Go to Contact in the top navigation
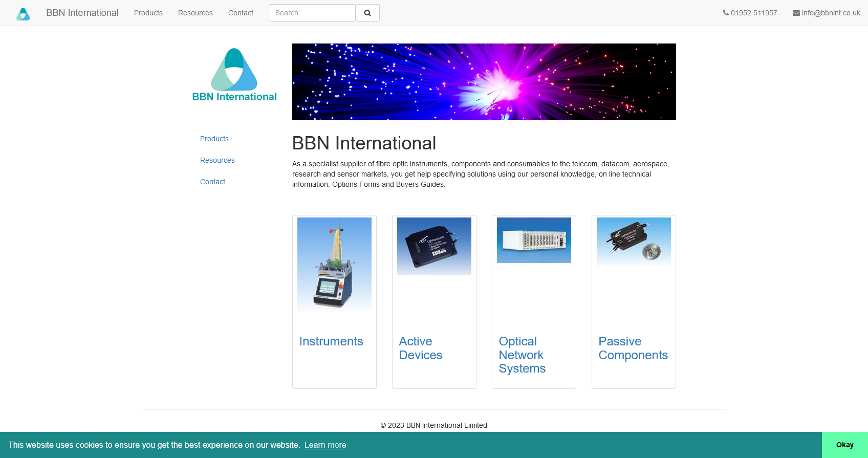The height and width of the screenshot is (458, 868). 241,13
